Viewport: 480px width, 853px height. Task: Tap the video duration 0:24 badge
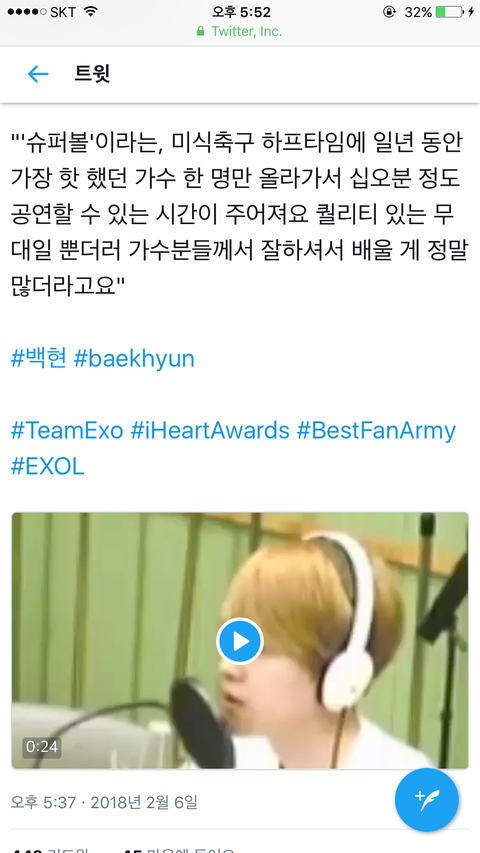(x=42, y=746)
